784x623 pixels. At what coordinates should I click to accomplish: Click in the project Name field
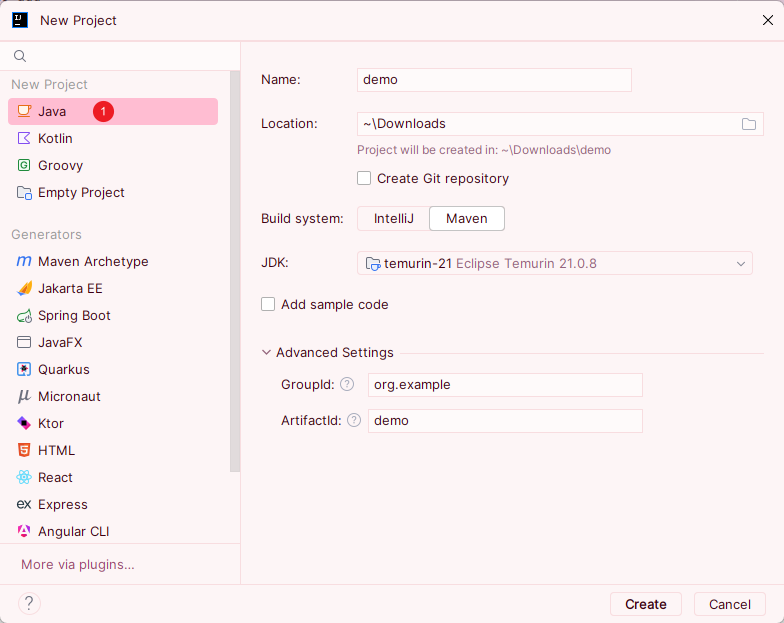click(x=494, y=80)
